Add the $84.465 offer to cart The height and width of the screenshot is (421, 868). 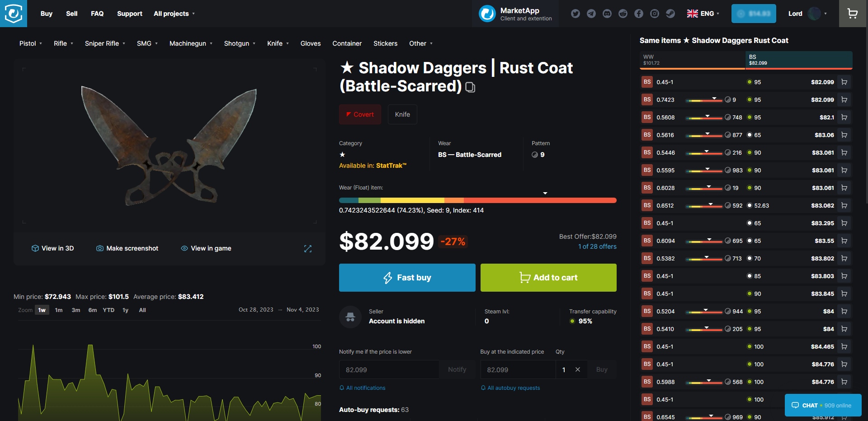pos(844,346)
